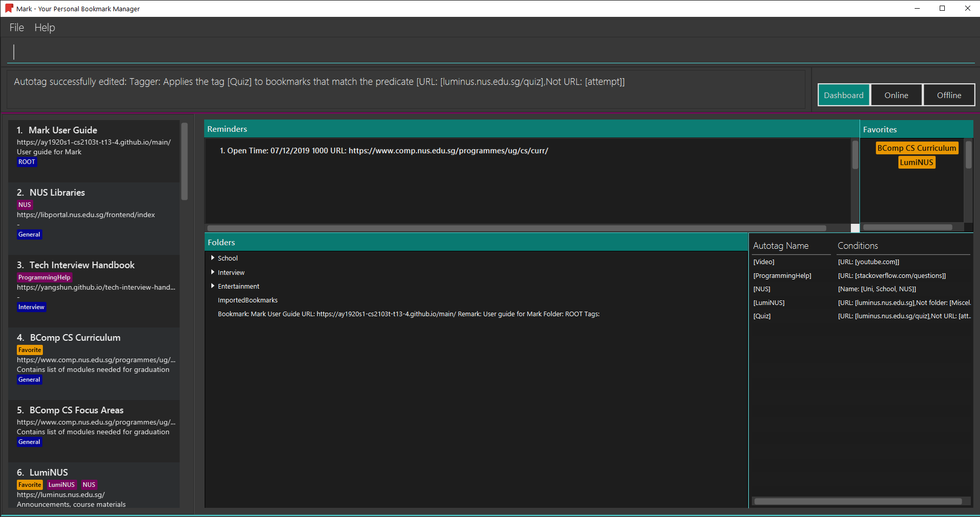Select the Tech Interview Handbook bookmark card
Image resolution: width=980 pixels, height=517 pixels.
click(x=94, y=291)
